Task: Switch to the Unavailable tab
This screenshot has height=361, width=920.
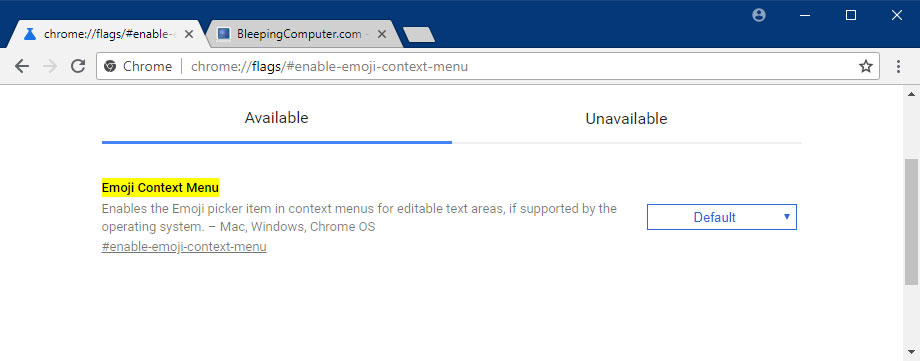Action: (626, 119)
